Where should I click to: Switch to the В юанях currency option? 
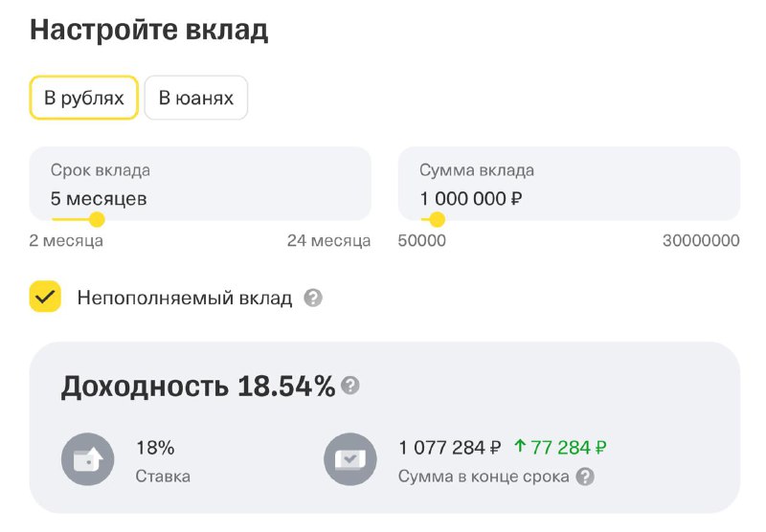(x=196, y=98)
